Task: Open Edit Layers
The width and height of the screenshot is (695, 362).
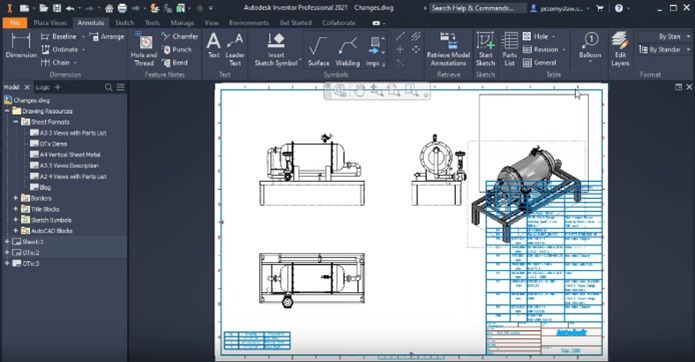Action: point(620,50)
